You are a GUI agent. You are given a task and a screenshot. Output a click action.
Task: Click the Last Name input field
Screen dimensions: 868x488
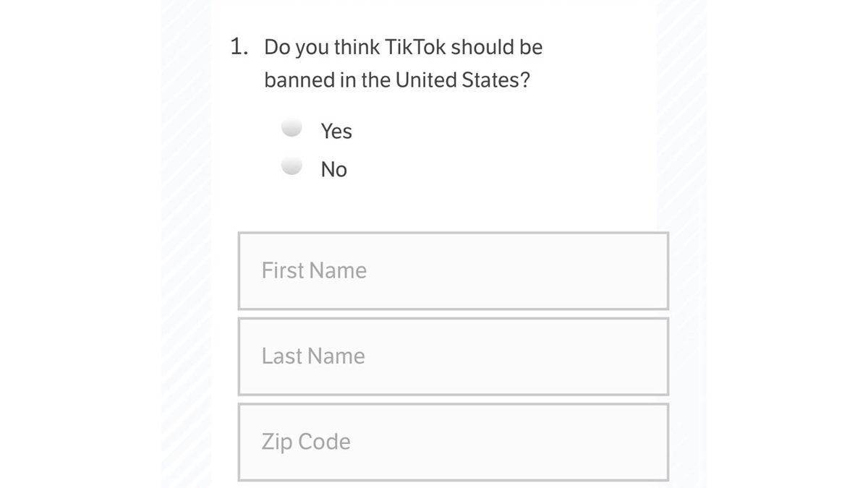coord(453,355)
